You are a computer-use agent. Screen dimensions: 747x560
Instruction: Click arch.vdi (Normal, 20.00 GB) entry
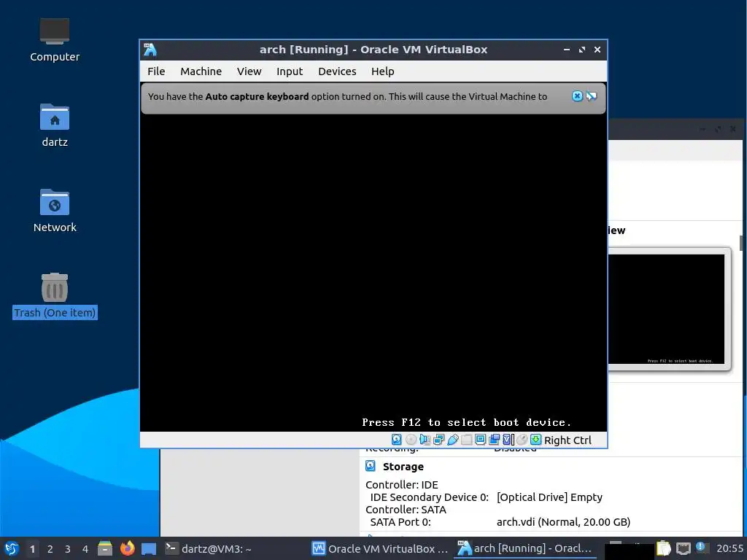point(563,522)
